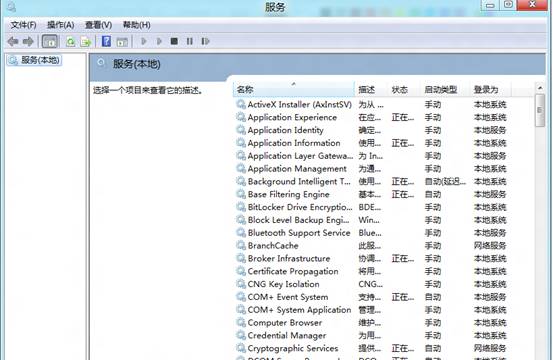Click BDE... description of BitLocker row
This screenshot has height=360, width=553.
pos(370,207)
